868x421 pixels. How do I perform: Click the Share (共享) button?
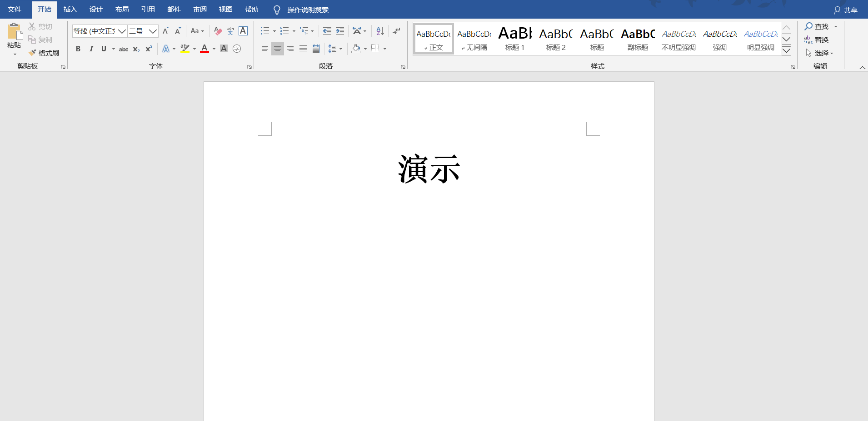pyautogui.click(x=846, y=10)
